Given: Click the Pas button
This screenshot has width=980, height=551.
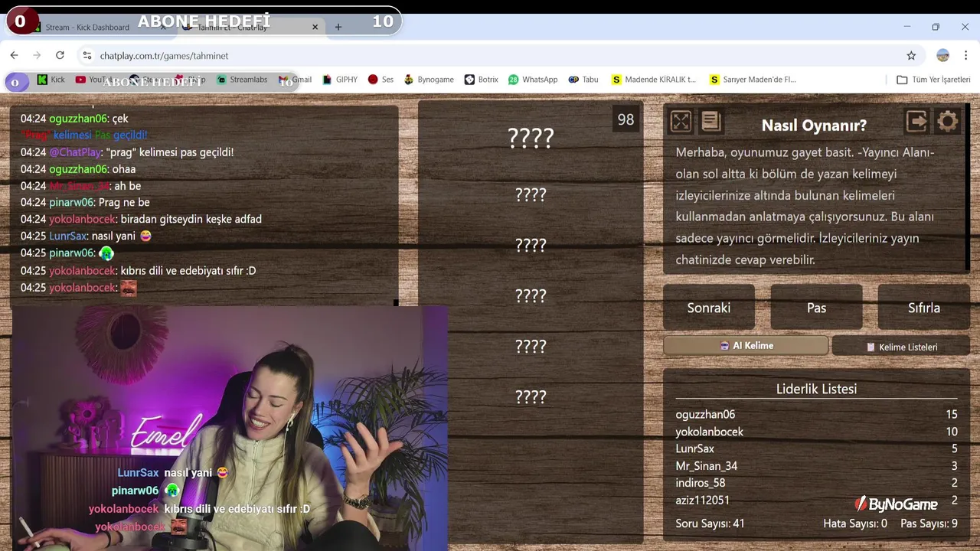Looking at the screenshot, I should tap(816, 308).
